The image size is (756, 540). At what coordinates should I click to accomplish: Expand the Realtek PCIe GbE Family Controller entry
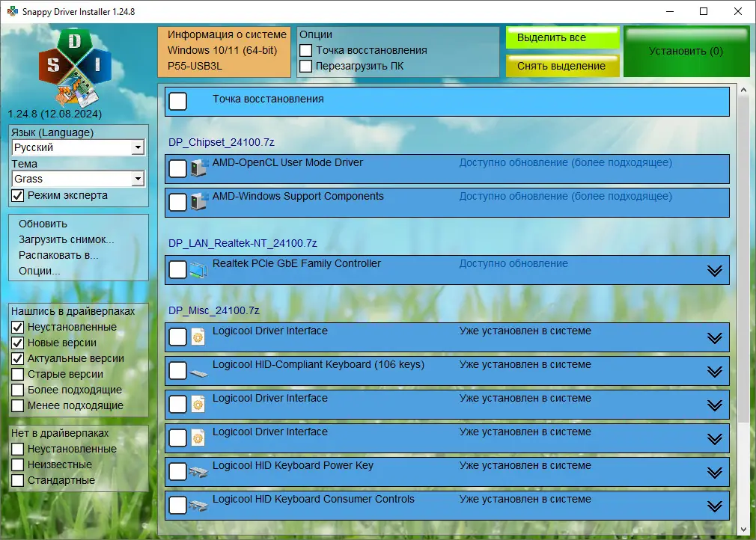click(x=713, y=270)
